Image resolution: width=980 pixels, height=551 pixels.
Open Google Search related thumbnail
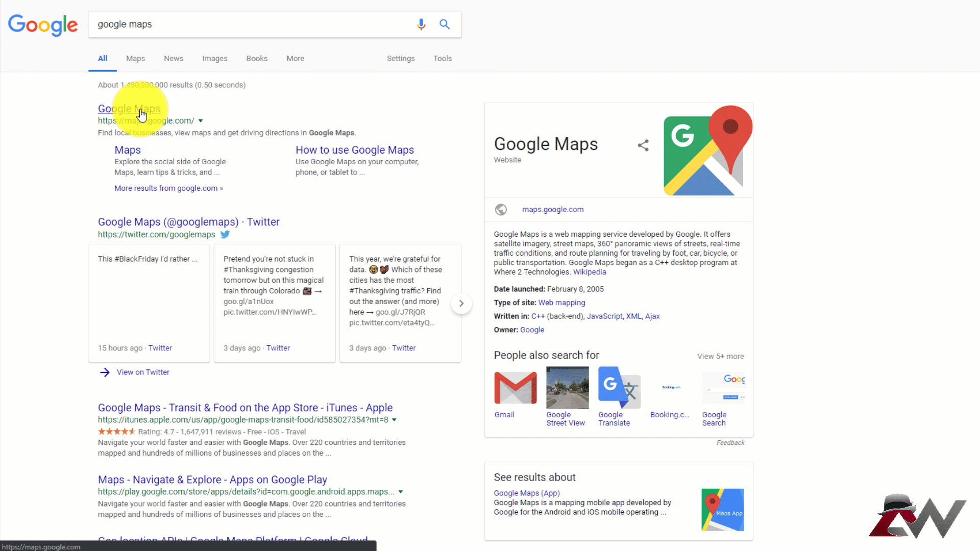coord(723,388)
